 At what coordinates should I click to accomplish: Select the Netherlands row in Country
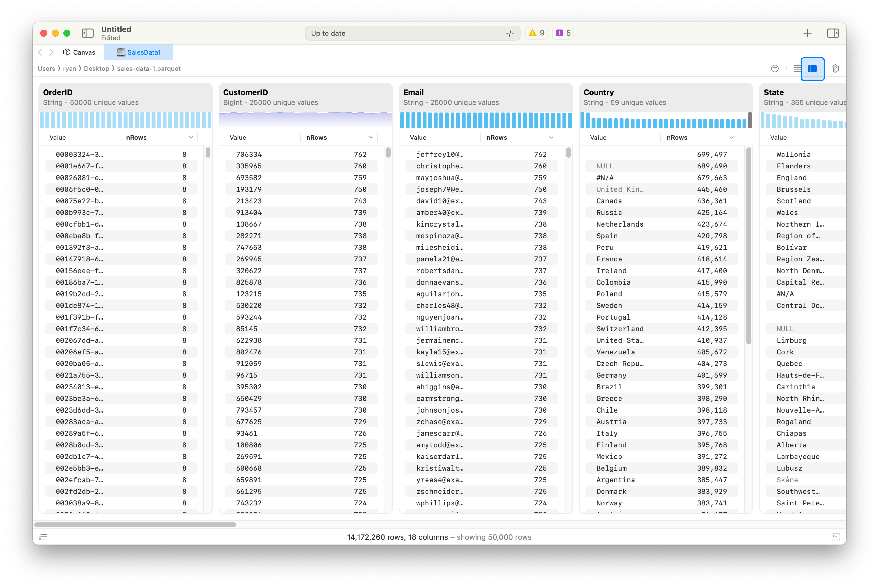click(x=661, y=224)
